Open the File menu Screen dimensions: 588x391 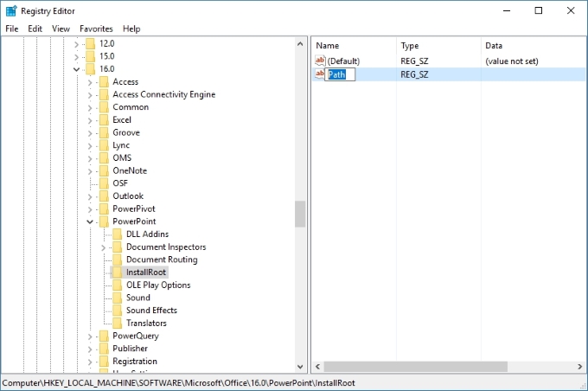tap(12, 29)
